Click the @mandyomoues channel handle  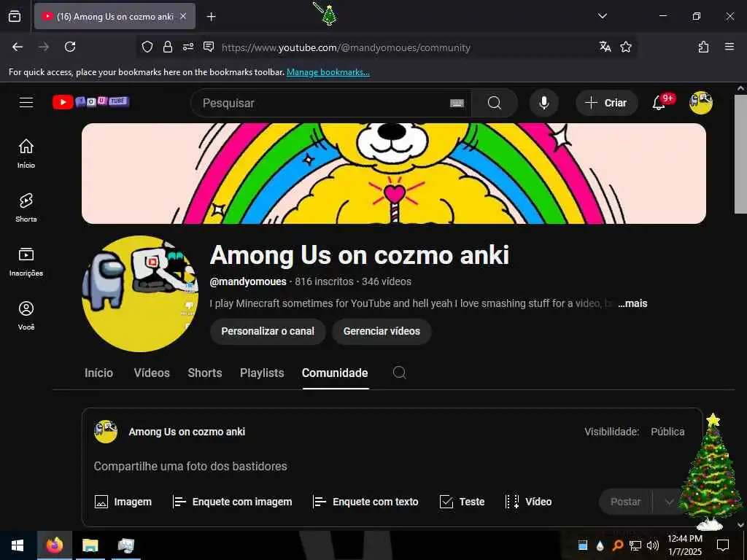point(248,281)
